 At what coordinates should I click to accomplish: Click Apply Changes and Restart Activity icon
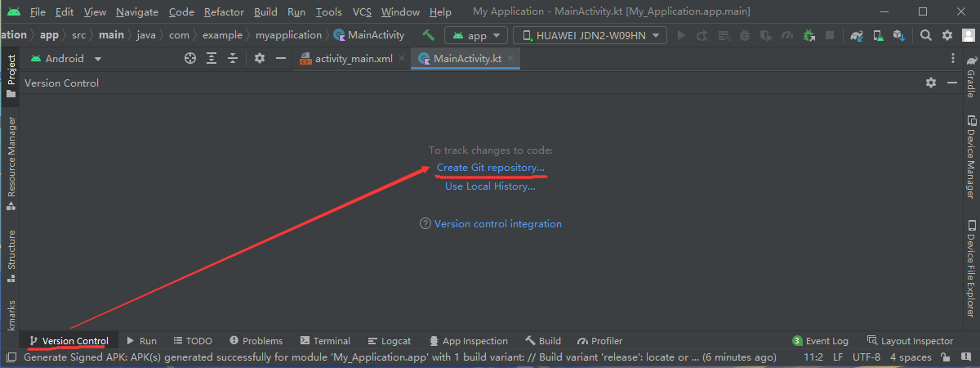pyautogui.click(x=702, y=35)
